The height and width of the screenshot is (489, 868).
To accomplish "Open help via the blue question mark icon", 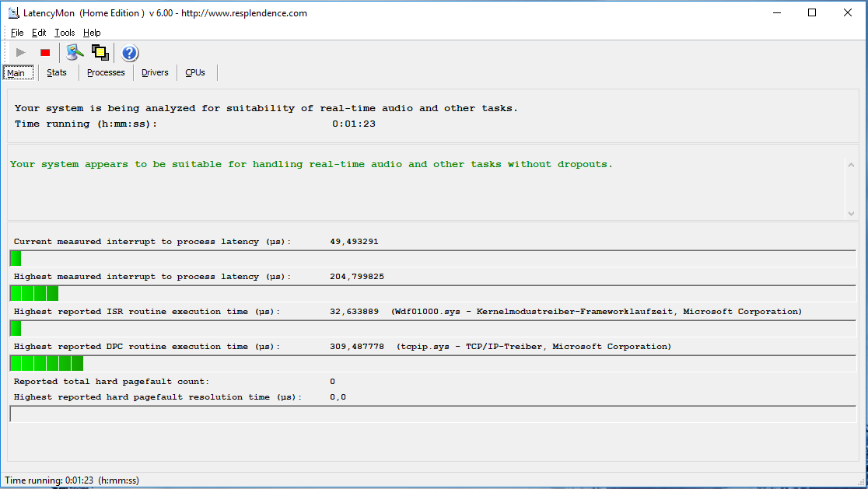I will point(130,53).
